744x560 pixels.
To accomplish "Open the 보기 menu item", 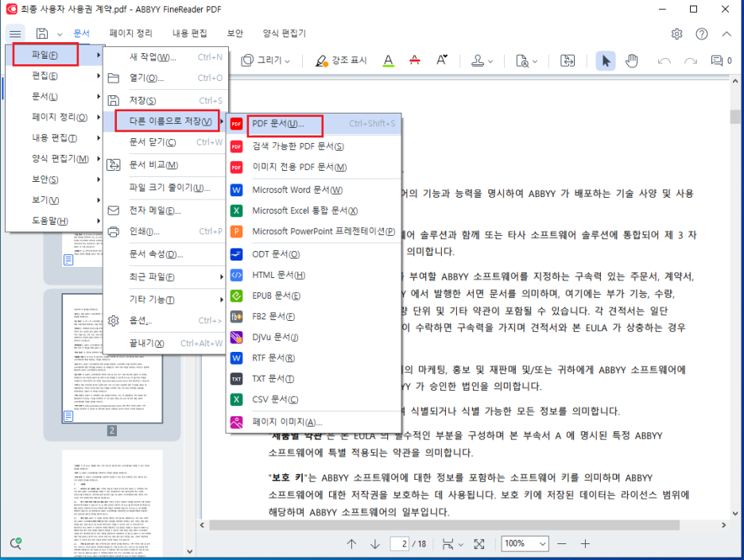I will coord(54,200).
